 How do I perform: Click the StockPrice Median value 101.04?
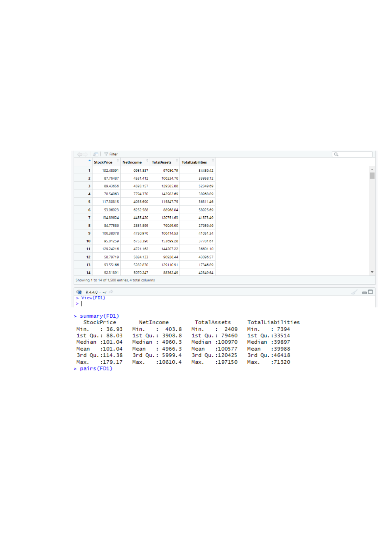click(x=112, y=342)
